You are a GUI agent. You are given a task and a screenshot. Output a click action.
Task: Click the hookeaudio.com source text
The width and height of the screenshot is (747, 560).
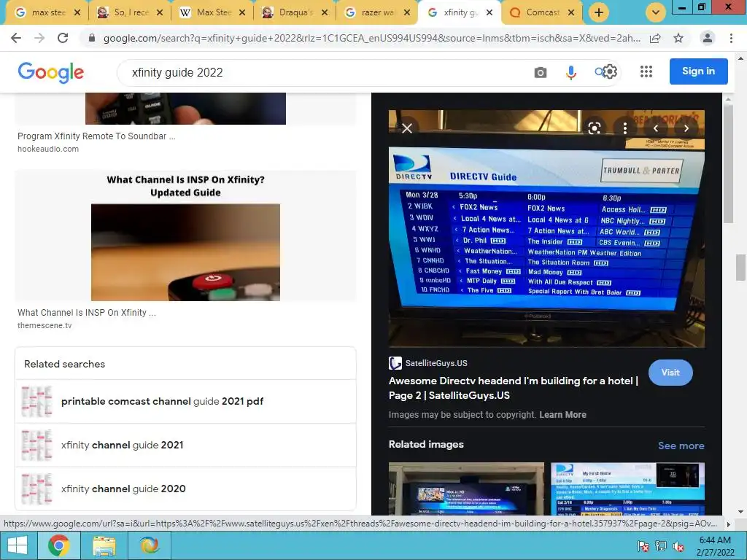(x=48, y=149)
